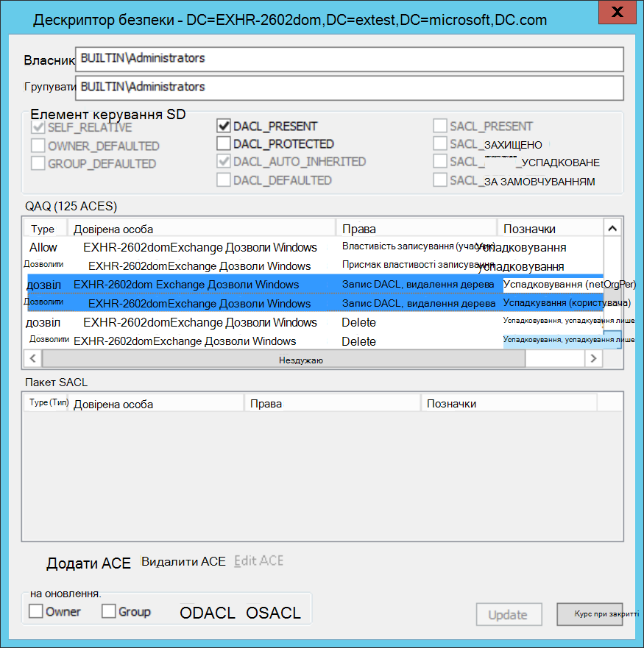Viewport: 644px width, 648px height.
Task: Click the Власник owner input field
Action: 349,59
